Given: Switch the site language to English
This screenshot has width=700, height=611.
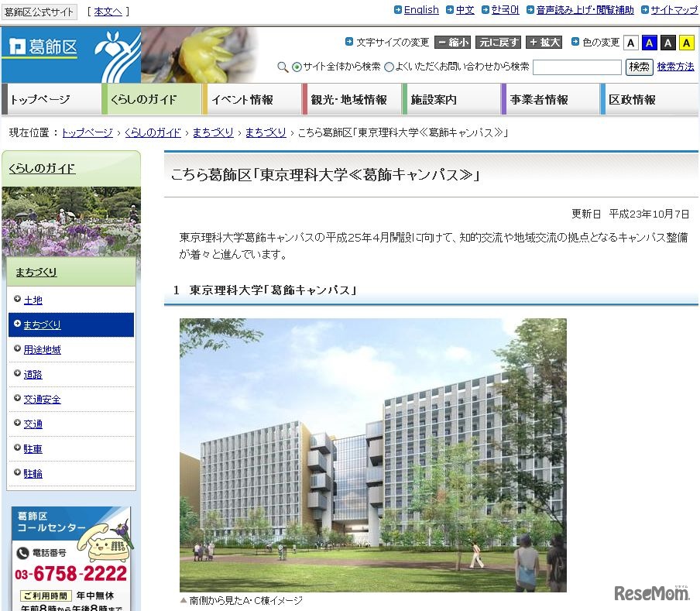Looking at the screenshot, I should click(420, 9).
